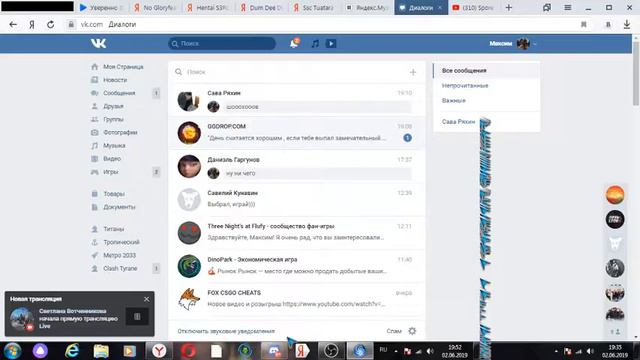Open Discord from taskbar

click(274, 351)
